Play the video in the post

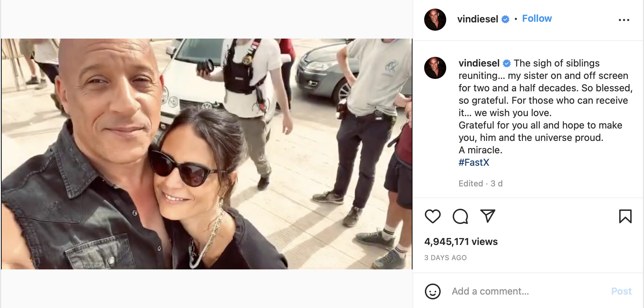point(206,154)
